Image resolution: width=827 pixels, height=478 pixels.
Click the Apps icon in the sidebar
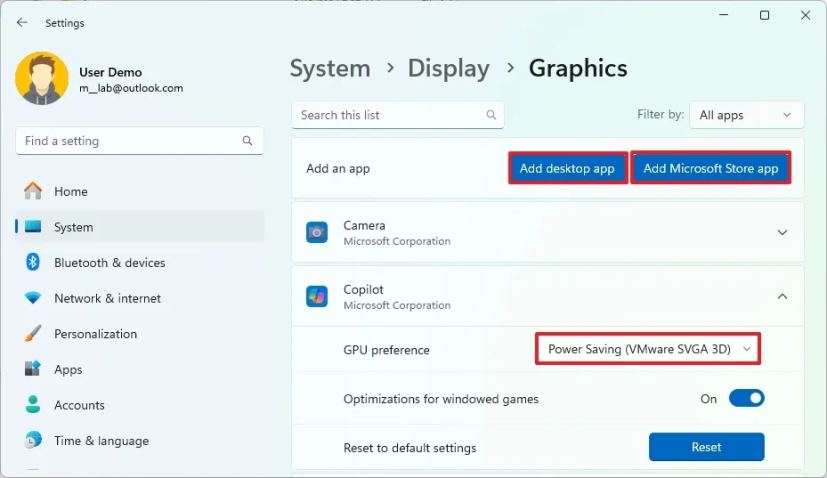point(33,369)
